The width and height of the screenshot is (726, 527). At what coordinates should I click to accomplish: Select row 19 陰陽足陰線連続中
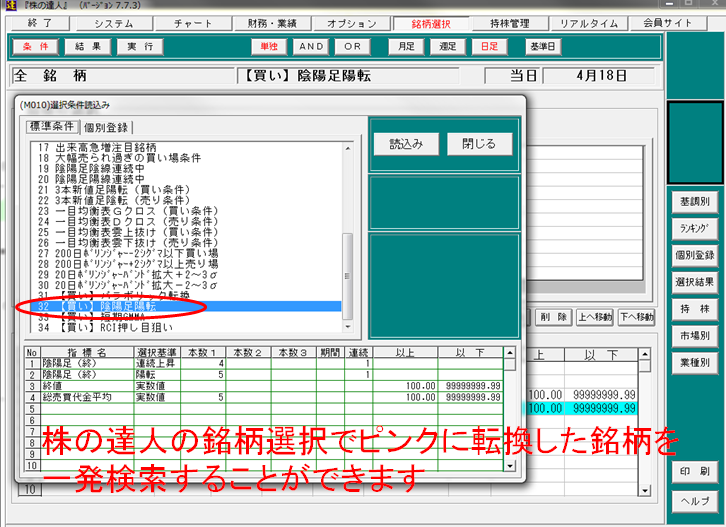pyautogui.click(x=186, y=169)
